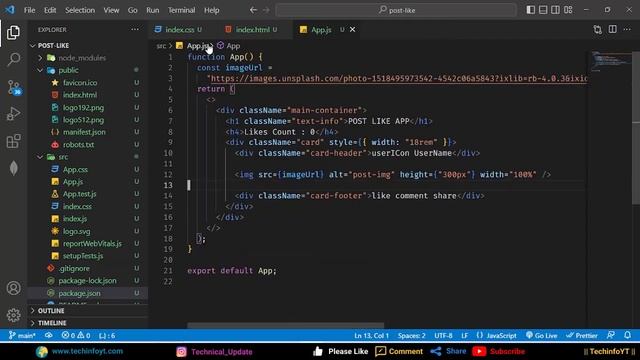Collapse the src folder
Screen dimensions: 640x360
pyautogui.click(x=63, y=157)
